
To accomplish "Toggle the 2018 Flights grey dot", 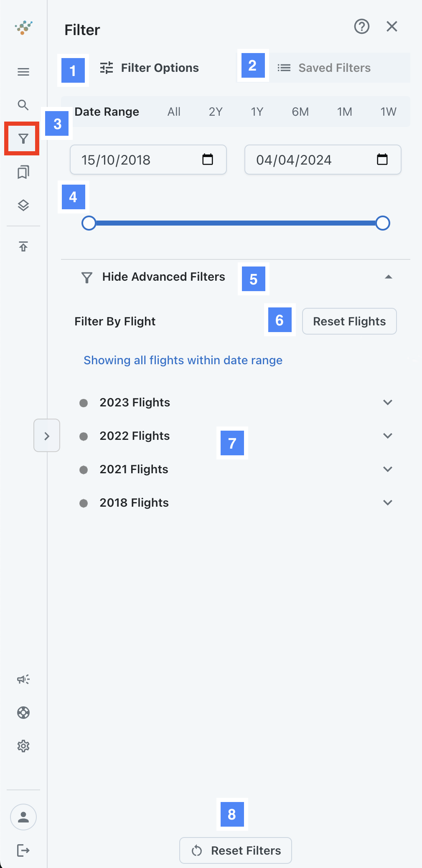I will point(84,503).
